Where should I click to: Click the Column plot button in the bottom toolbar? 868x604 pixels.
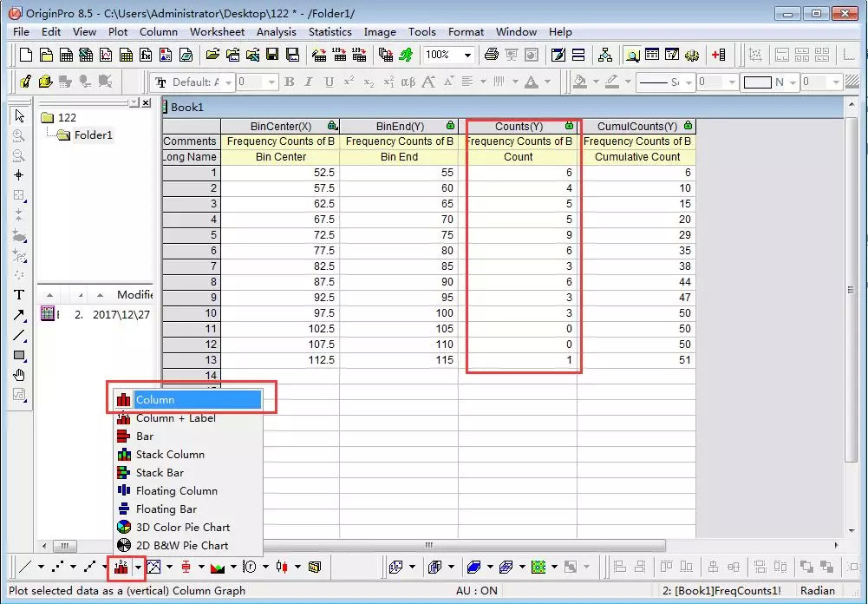121,567
